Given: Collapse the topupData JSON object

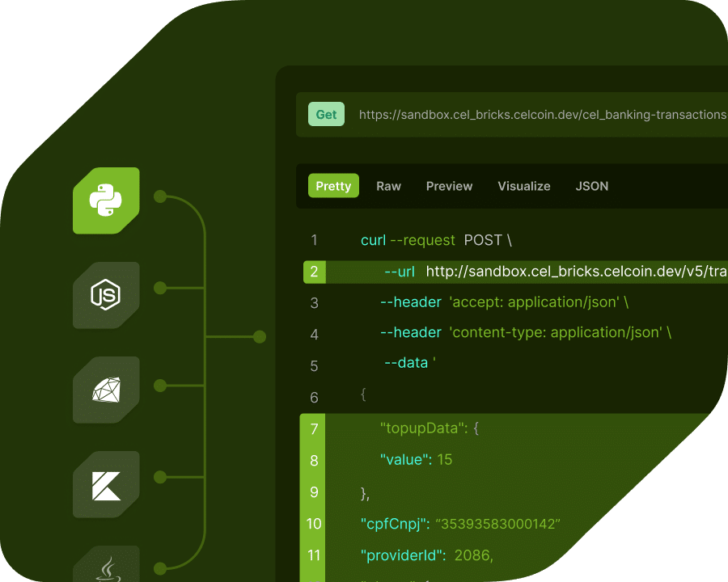Looking at the screenshot, I should click(x=429, y=428).
